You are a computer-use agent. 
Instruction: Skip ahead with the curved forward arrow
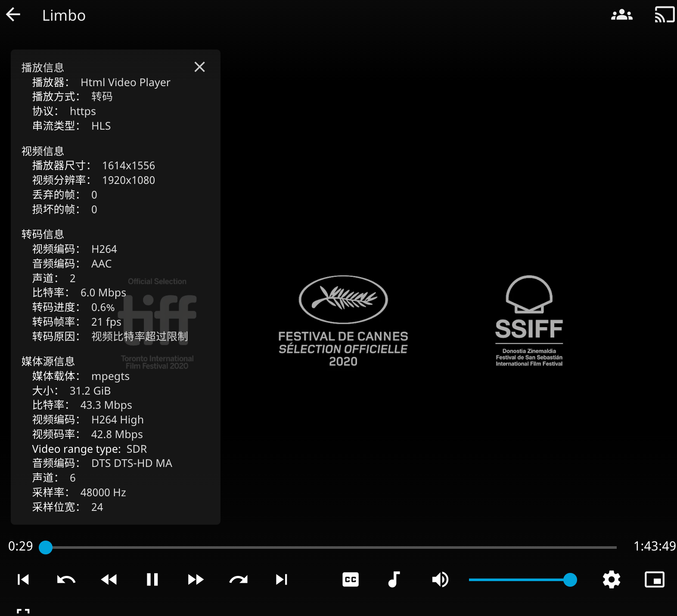click(239, 579)
